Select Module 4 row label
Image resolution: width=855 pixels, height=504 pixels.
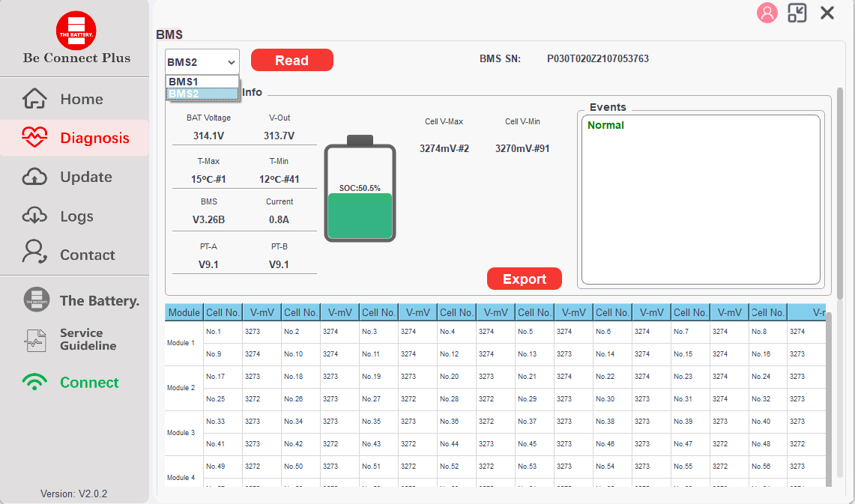click(181, 477)
